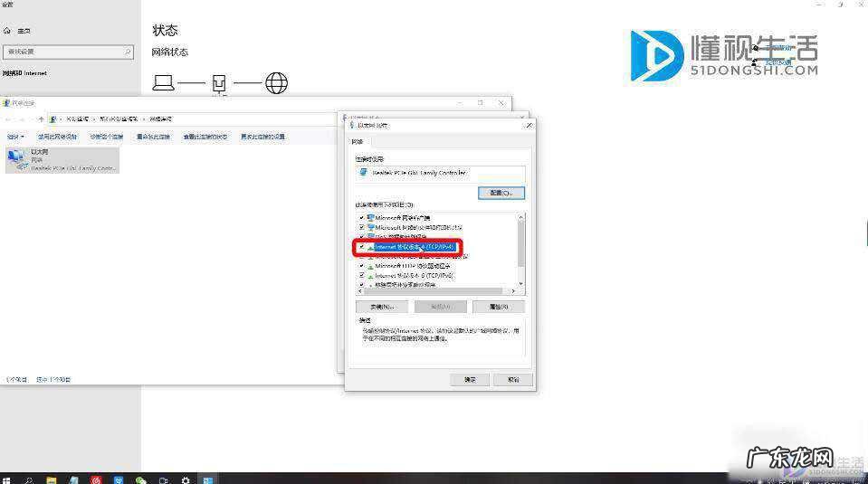This screenshot has height=484, width=868.
Task: Click 禁用此网络设备 in the toolbar
Action: coord(58,137)
